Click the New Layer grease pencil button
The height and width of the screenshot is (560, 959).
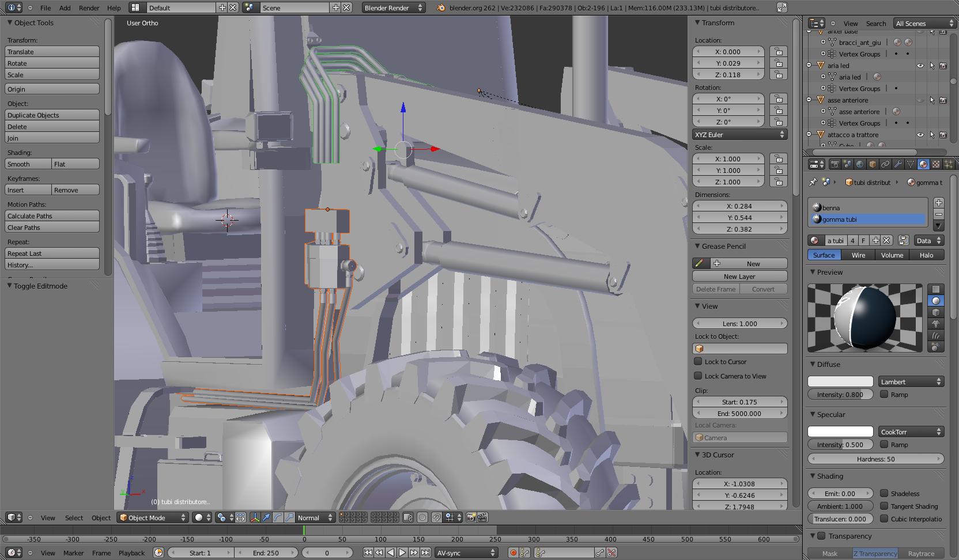(740, 276)
